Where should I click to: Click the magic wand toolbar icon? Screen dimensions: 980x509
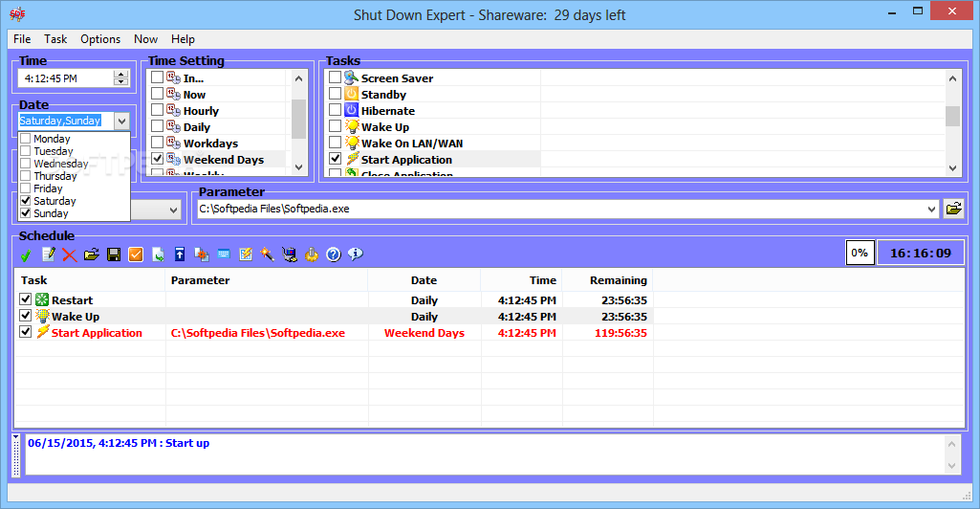(268, 254)
